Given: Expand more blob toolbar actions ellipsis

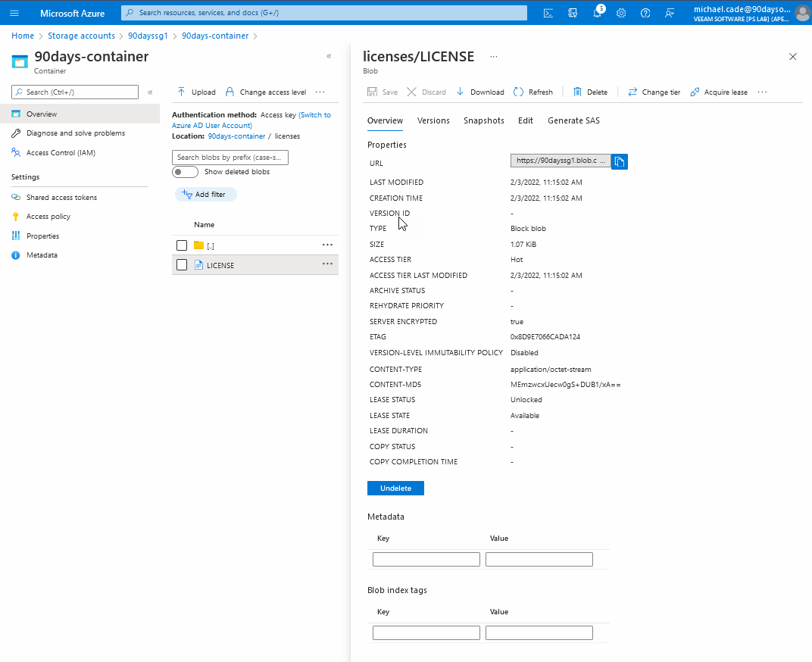Looking at the screenshot, I should 762,92.
